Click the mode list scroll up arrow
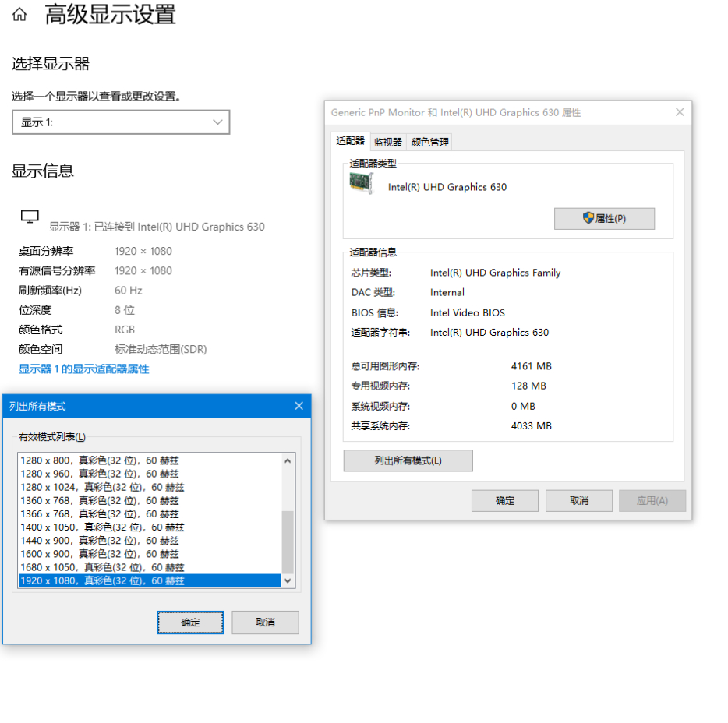This screenshot has width=728, height=723. [x=288, y=460]
